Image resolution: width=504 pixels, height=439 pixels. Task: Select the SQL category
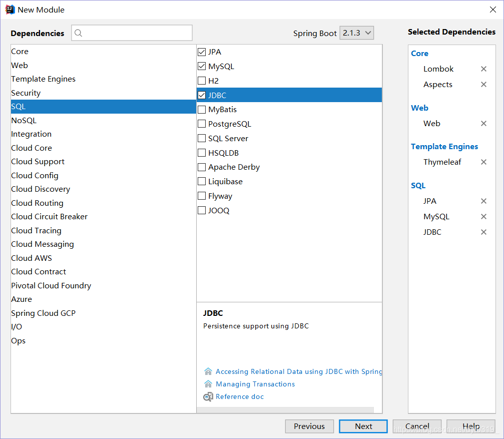[x=103, y=107]
